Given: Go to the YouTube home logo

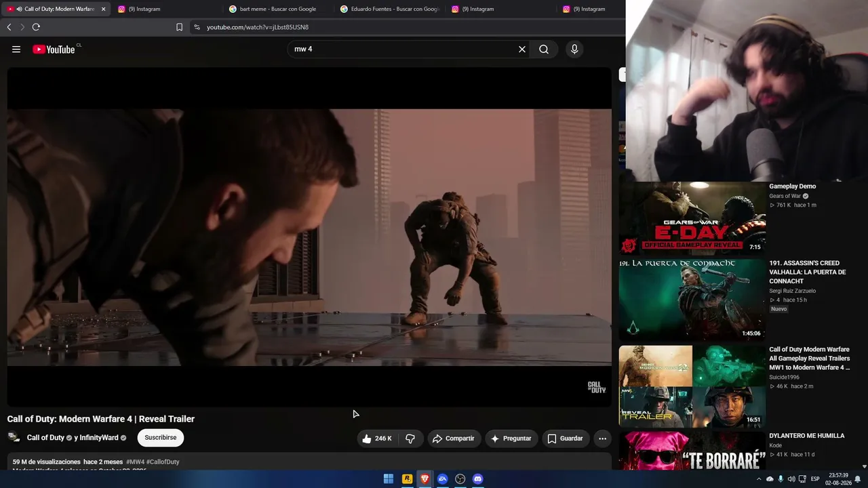Looking at the screenshot, I should (x=54, y=49).
